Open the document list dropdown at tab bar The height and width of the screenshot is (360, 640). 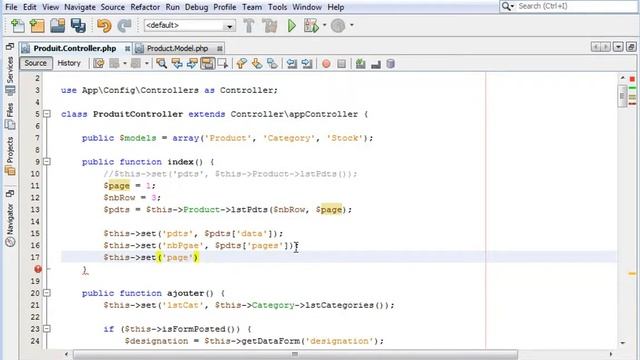click(619, 47)
